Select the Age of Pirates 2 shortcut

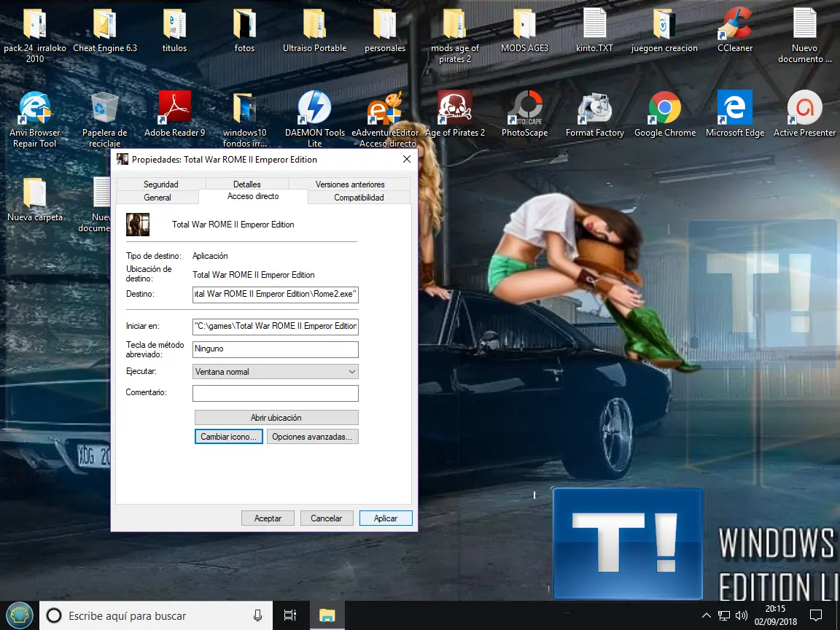click(x=455, y=108)
